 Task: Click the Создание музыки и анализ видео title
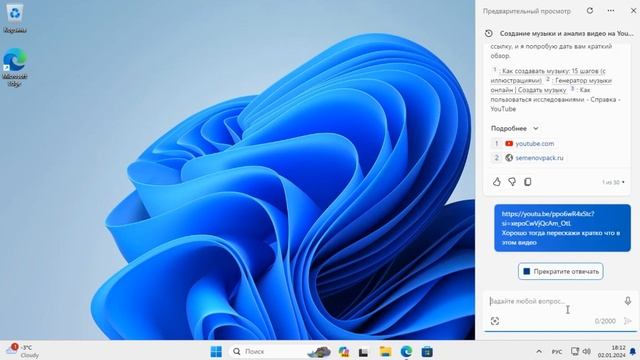[x=567, y=33]
